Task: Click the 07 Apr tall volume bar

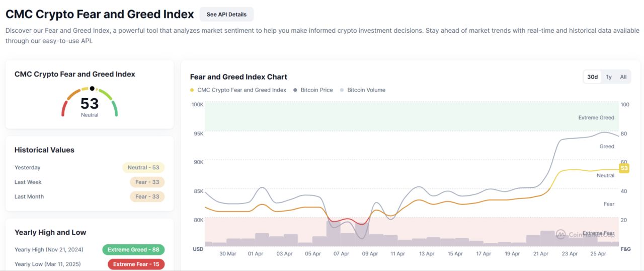Action: pos(334,233)
